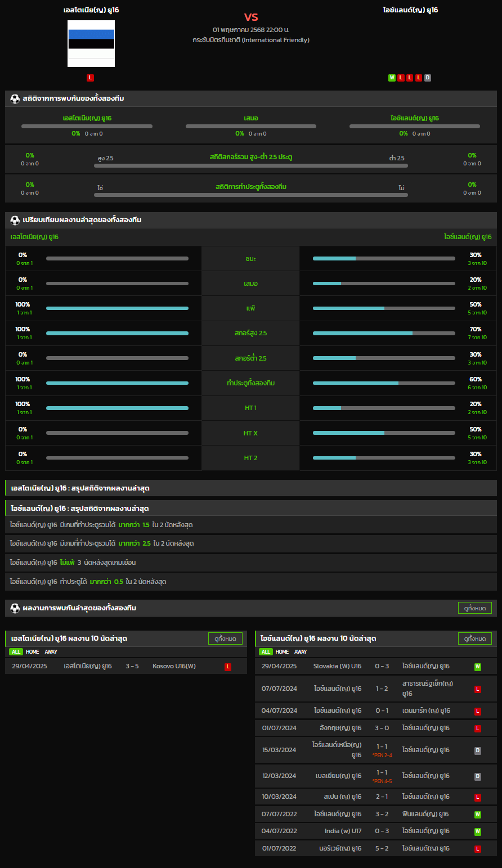Click the match date 01 พฤษภาคม 2568 22:00 น.

(x=251, y=29)
